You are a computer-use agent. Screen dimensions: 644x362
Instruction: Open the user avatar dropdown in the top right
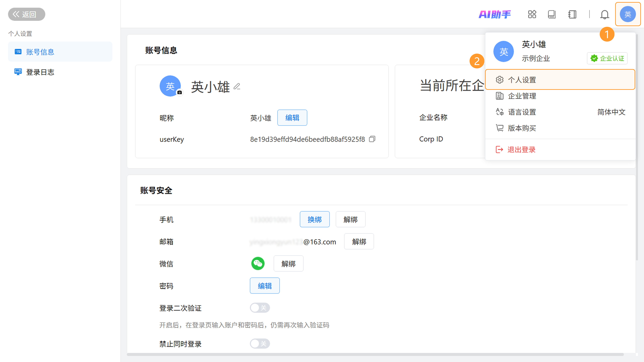[628, 14]
